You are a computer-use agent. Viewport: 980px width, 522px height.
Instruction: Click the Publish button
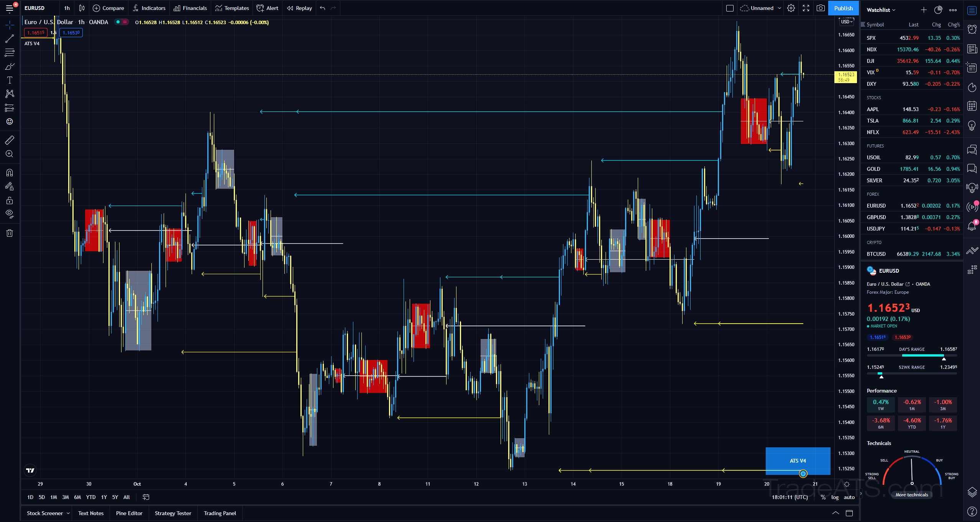(843, 8)
